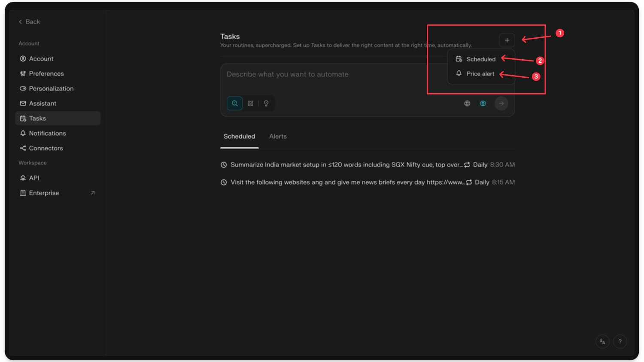This screenshot has height=362, width=644.
Task: Open Preferences from the sidebar
Action: pyautogui.click(x=46, y=74)
